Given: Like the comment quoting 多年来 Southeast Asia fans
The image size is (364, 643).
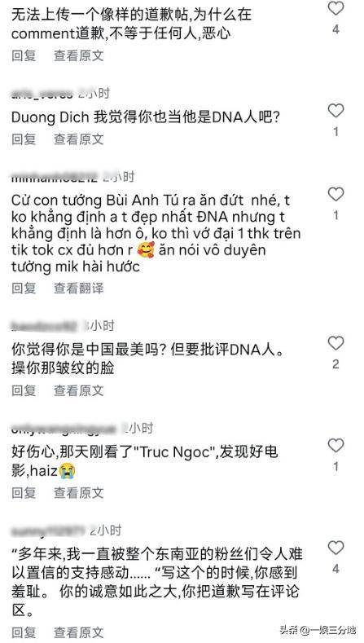Looking at the screenshot, I should click(335, 548).
